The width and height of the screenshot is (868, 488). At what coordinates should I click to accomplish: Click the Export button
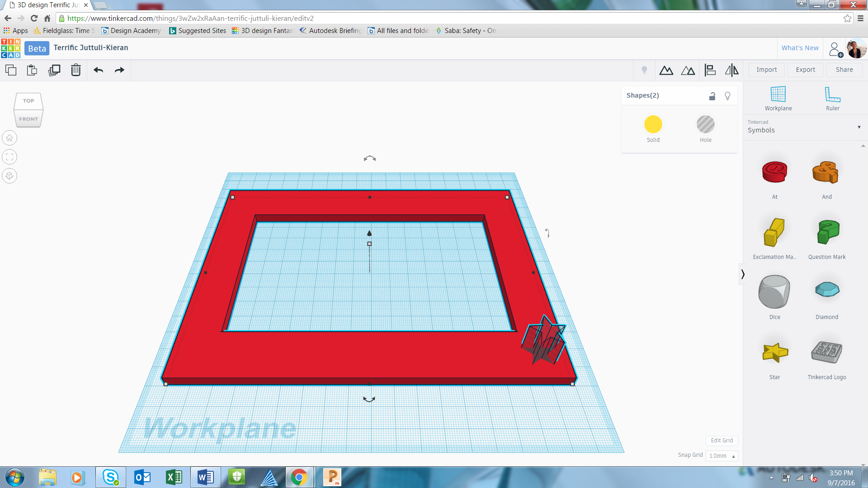pyautogui.click(x=805, y=70)
